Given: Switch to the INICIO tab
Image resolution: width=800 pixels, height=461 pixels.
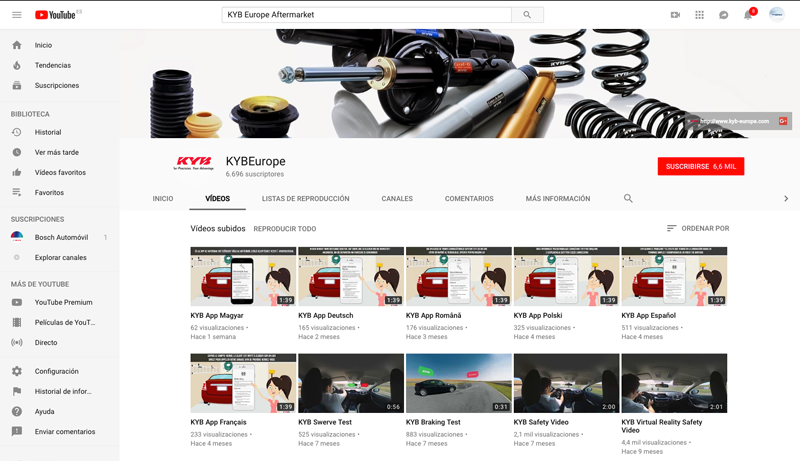Looking at the screenshot, I should coord(163,198).
